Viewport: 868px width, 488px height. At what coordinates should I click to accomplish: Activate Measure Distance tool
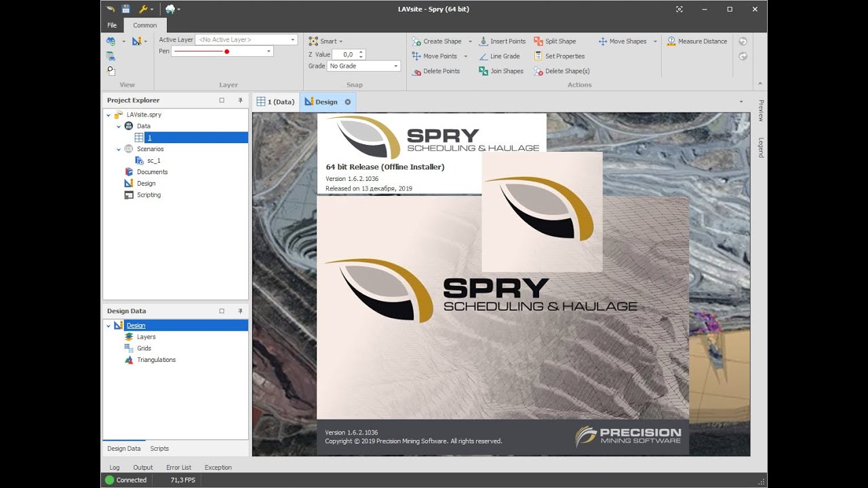pyautogui.click(x=697, y=41)
